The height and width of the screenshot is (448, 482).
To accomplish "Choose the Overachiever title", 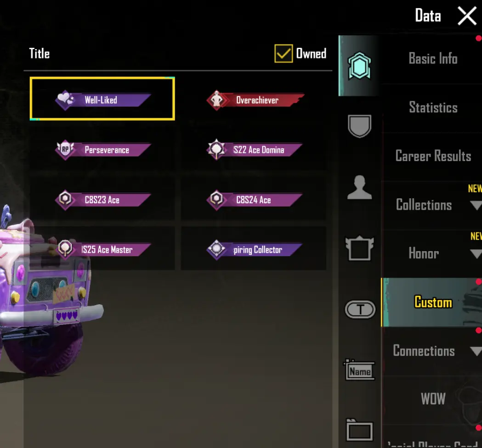I will 255,100.
